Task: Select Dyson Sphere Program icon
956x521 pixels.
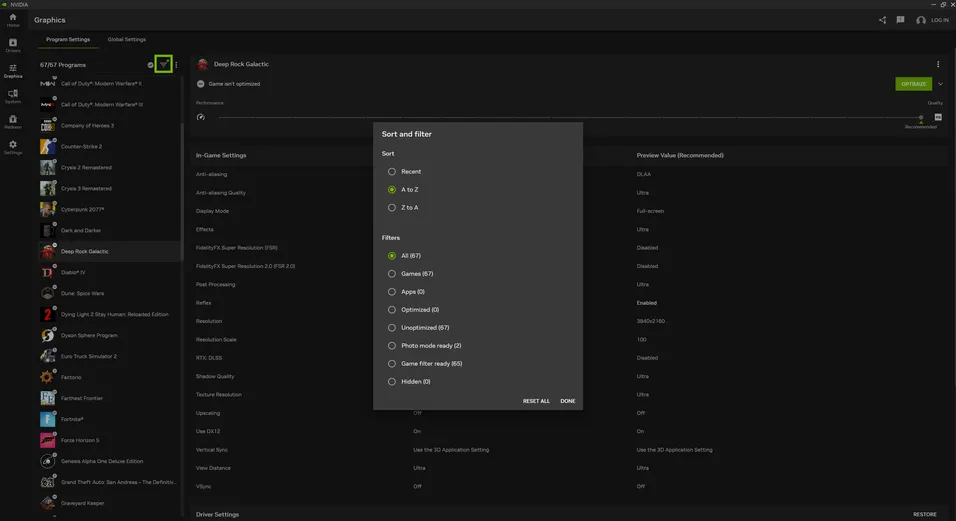Action: pos(48,335)
